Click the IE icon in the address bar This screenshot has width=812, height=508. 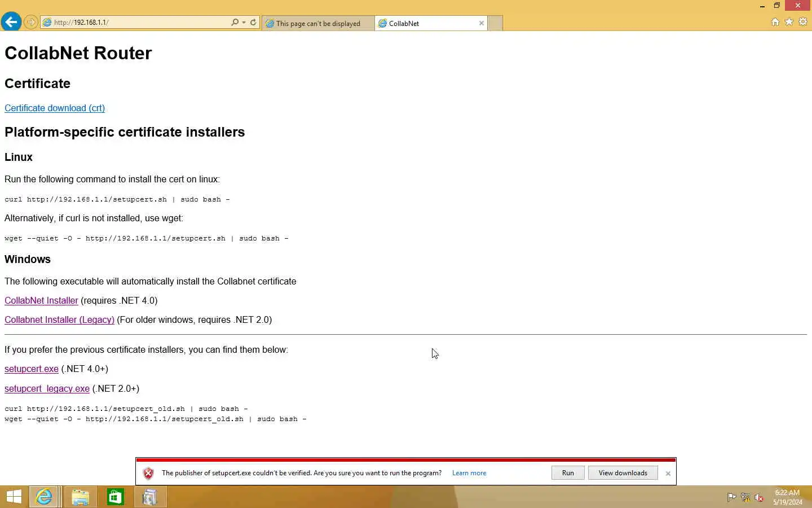tap(47, 23)
